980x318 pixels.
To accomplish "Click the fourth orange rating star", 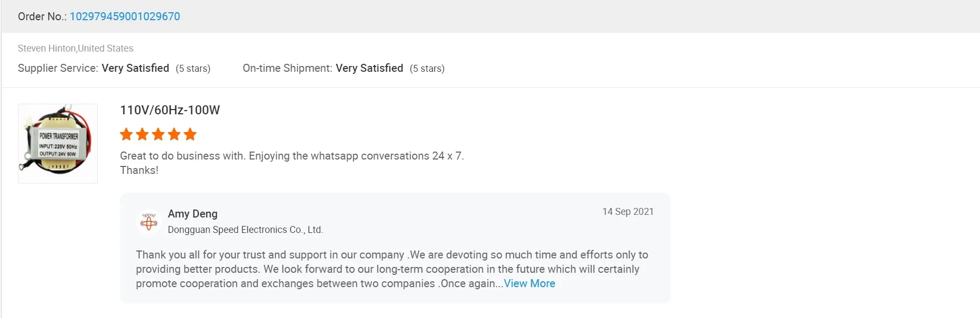I will [x=174, y=135].
